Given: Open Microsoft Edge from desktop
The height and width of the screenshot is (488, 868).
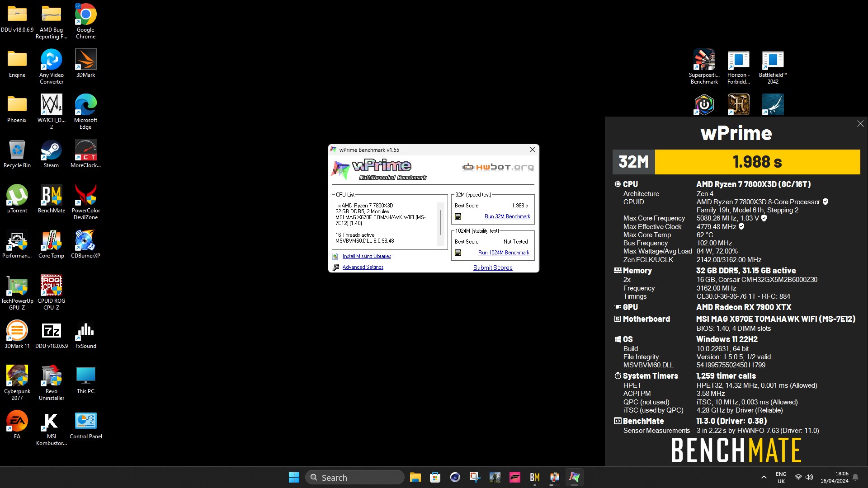Looking at the screenshot, I should 85,112.
